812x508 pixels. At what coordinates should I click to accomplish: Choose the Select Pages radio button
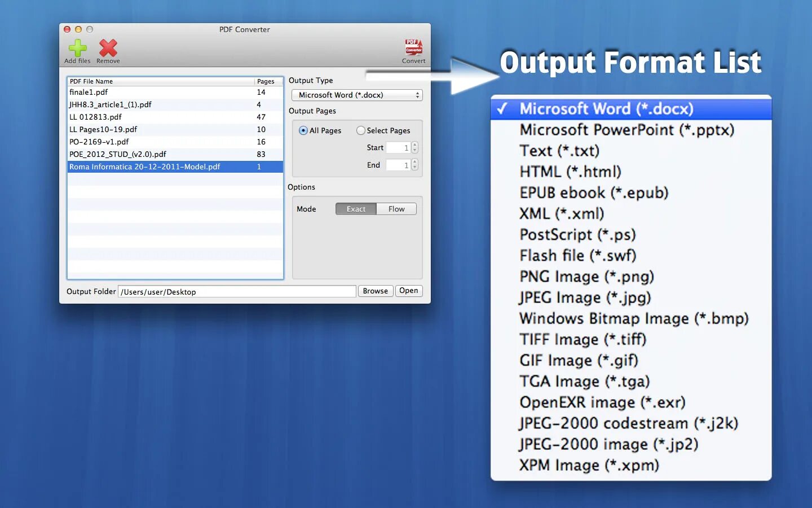tap(361, 130)
